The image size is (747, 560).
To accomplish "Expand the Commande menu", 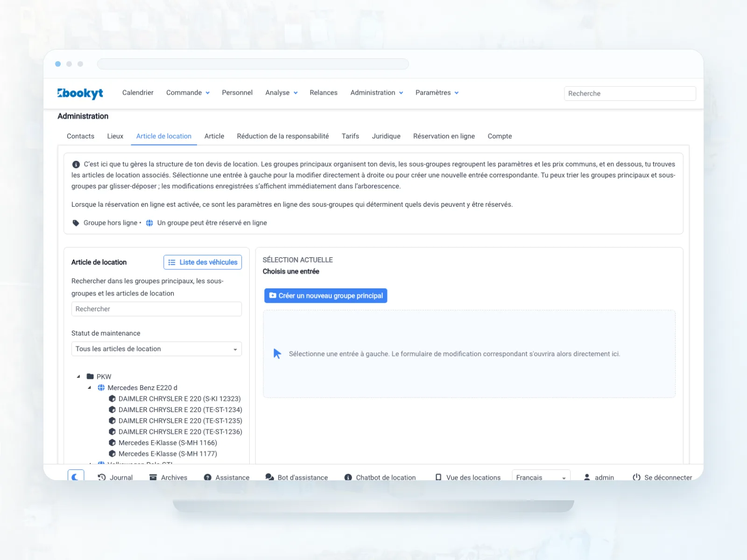I will coord(188,93).
